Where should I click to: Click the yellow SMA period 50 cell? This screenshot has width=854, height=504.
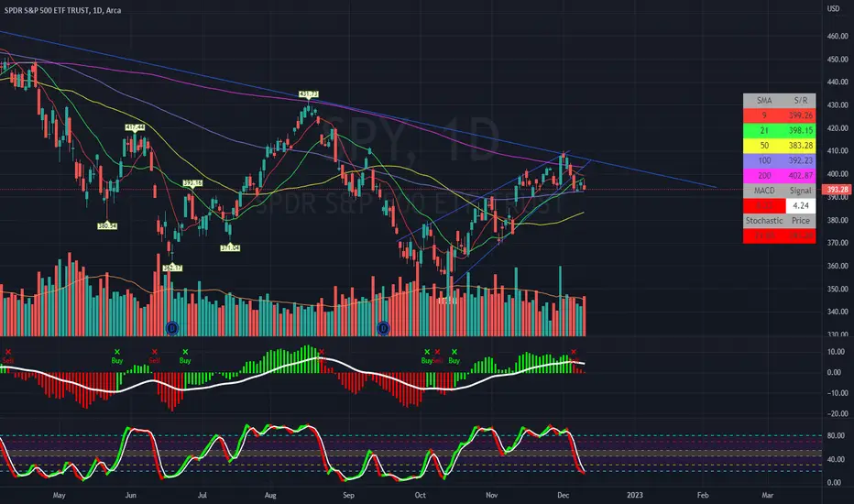764,146
